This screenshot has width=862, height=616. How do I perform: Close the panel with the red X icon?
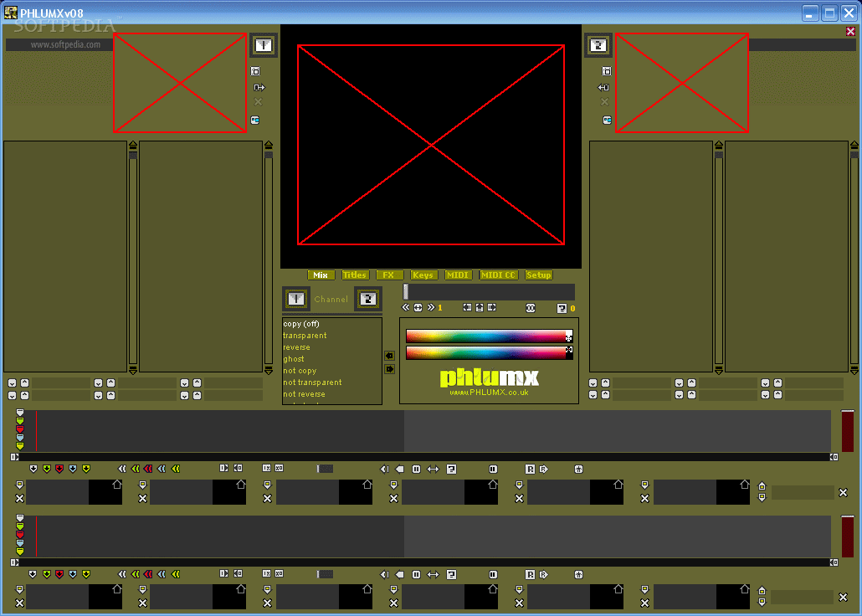pos(850,31)
